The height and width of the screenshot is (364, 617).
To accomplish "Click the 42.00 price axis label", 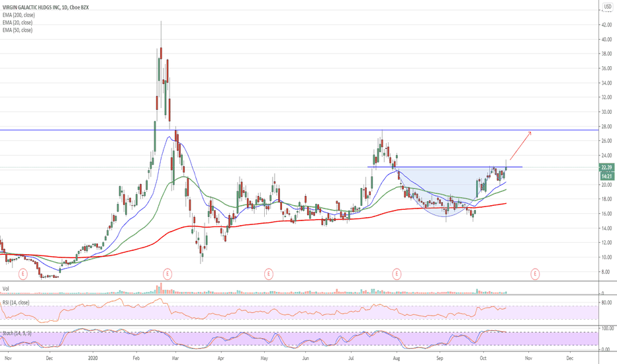I will pyautogui.click(x=606, y=24).
